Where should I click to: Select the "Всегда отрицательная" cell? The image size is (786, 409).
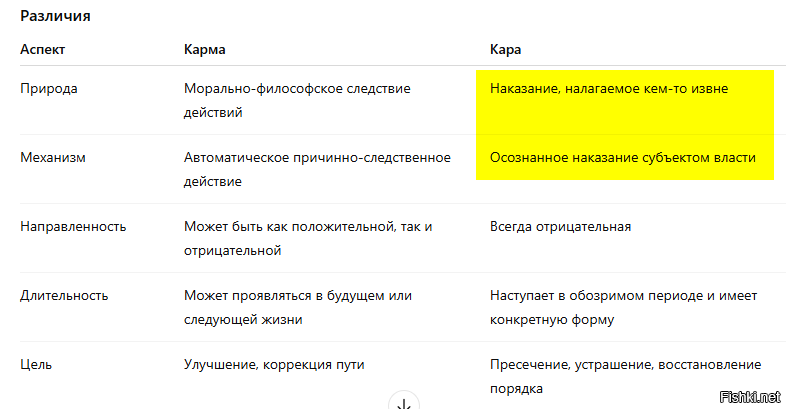pyautogui.click(x=560, y=227)
